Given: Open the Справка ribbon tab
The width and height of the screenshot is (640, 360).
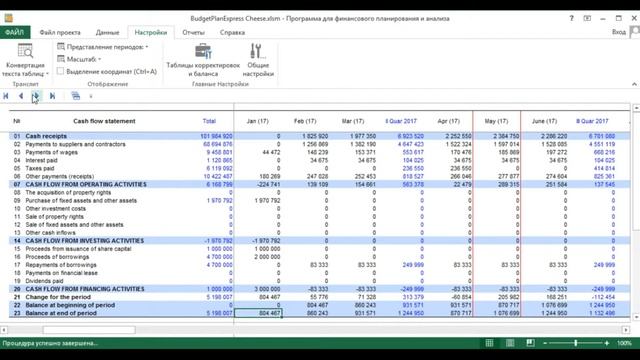Looking at the screenshot, I should tap(232, 33).
